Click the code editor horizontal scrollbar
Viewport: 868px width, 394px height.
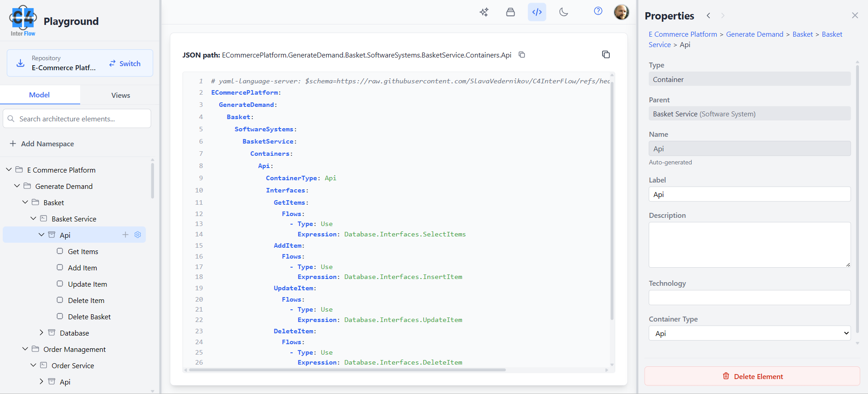[x=347, y=370]
